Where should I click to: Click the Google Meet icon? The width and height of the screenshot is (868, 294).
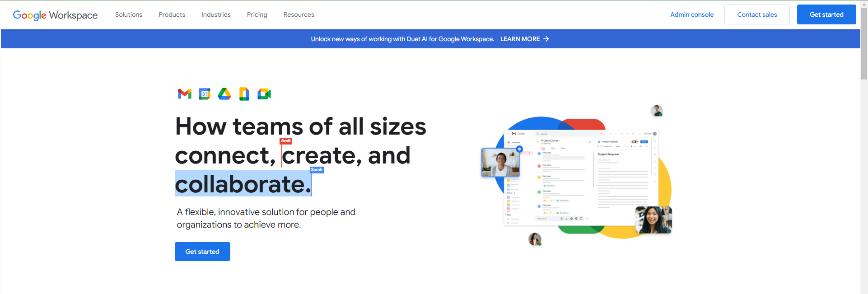click(x=264, y=94)
